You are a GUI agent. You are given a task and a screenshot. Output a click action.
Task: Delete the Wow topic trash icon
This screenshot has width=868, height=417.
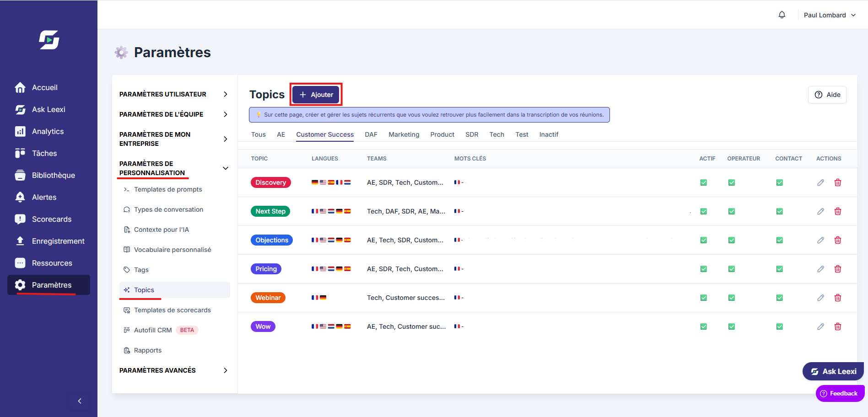coord(838,326)
